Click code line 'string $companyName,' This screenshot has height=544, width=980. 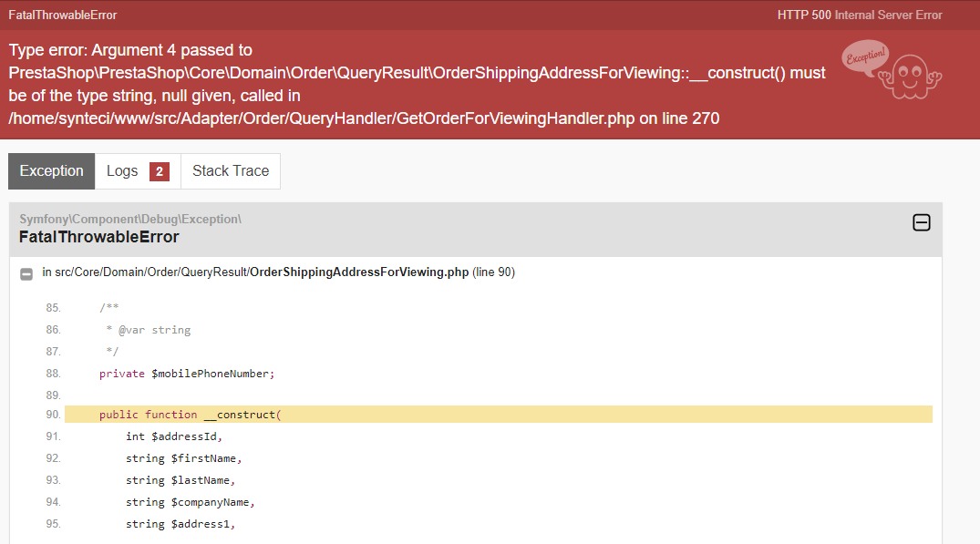pos(190,501)
